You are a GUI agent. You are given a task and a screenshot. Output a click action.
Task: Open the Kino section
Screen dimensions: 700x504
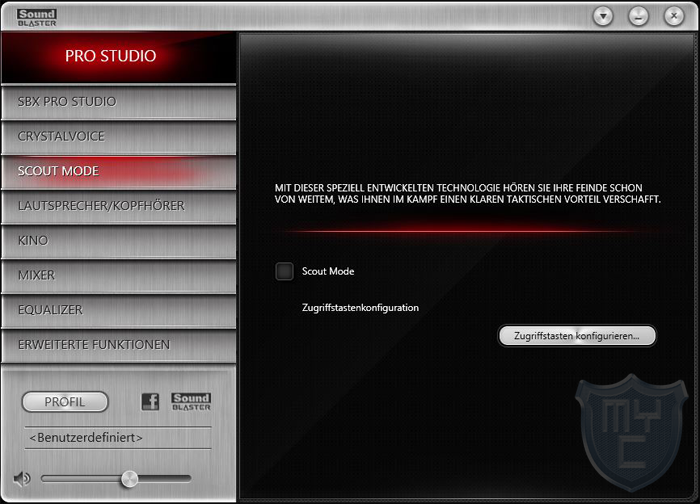(x=118, y=241)
